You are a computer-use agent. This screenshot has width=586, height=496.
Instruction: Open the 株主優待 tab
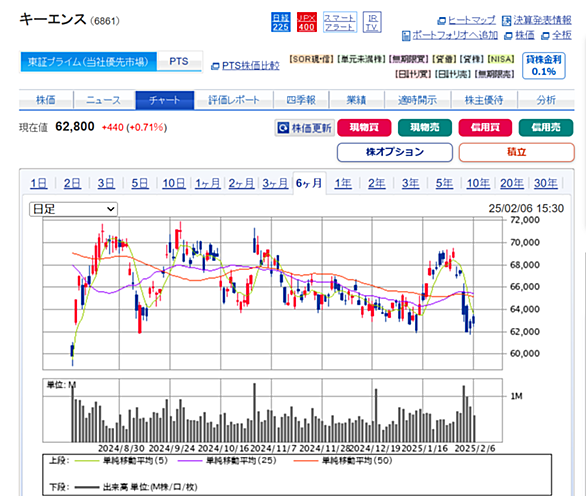click(x=484, y=100)
